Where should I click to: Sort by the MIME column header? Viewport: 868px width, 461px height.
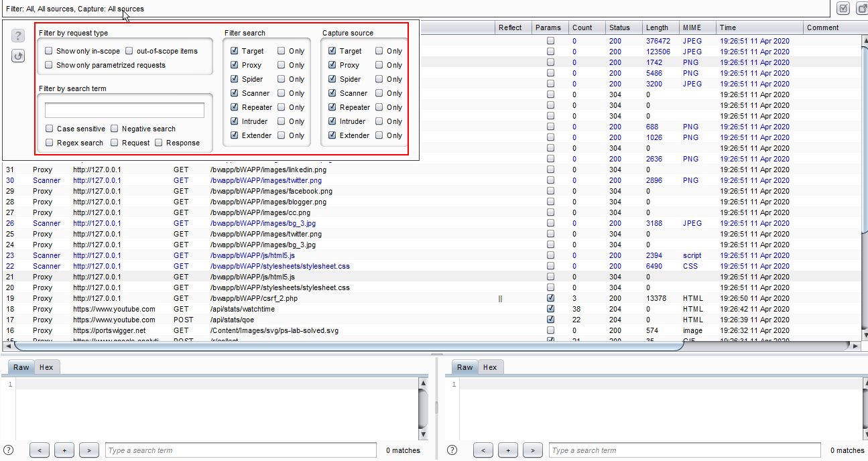[697, 27]
